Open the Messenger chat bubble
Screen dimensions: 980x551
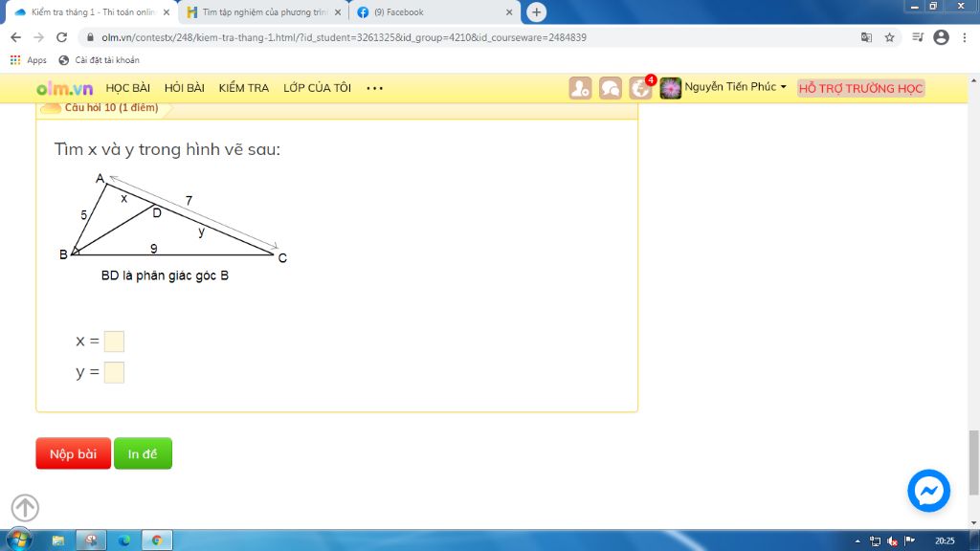[928, 491]
